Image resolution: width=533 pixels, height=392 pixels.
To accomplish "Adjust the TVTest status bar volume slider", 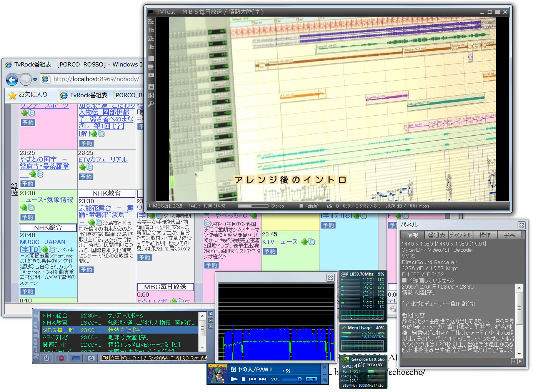I will (253, 206).
